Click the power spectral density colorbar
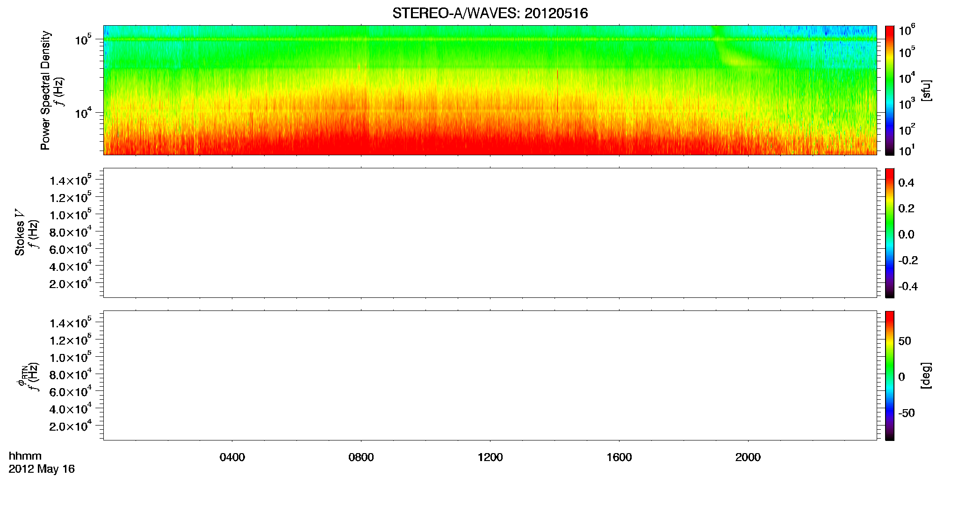This screenshot has width=980, height=505. [890, 90]
